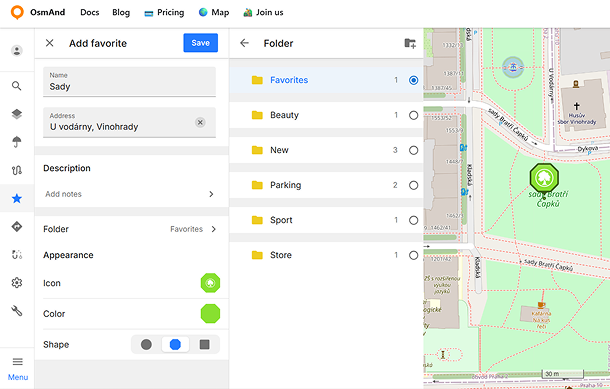The height and width of the screenshot is (389, 610).
Task: Click the Sport folder name
Action: 281,220
